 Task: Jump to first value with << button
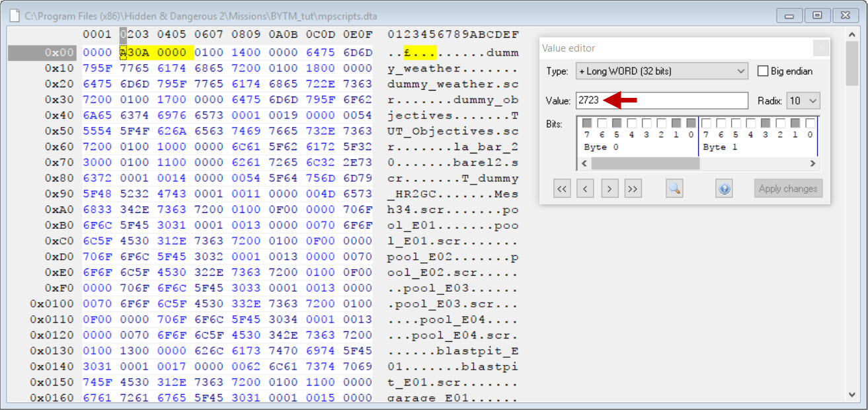coord(562,188)
